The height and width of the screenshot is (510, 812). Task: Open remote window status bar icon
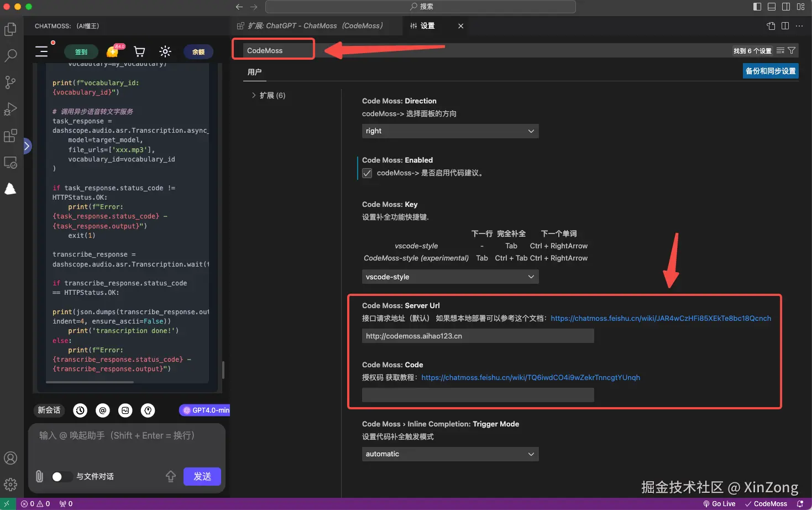point(8,504)
